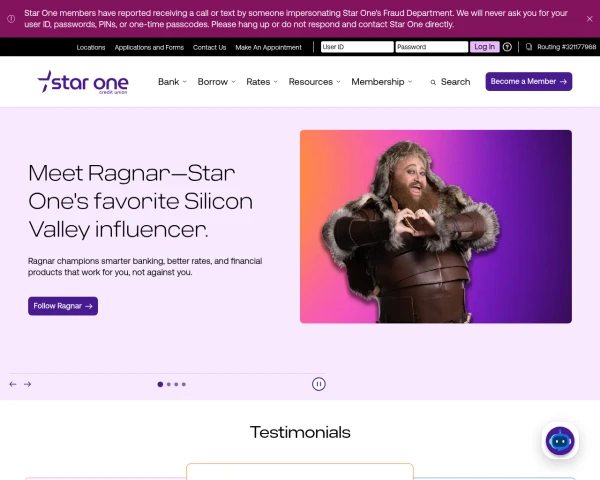Click the info icon in alert banner
Screen dimensions: 600x480
11,19
